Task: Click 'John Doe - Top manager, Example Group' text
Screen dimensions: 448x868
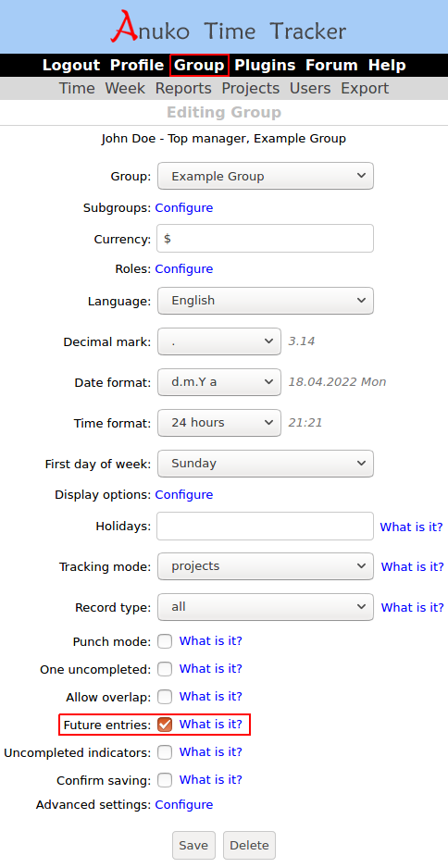Action: click(224, 139)
